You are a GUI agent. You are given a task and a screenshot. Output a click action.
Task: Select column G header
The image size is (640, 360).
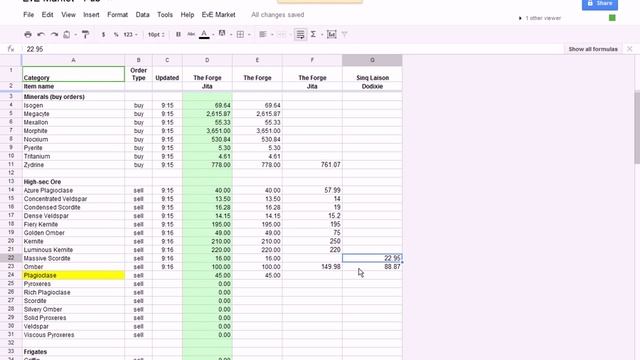[x=372, y=60]
